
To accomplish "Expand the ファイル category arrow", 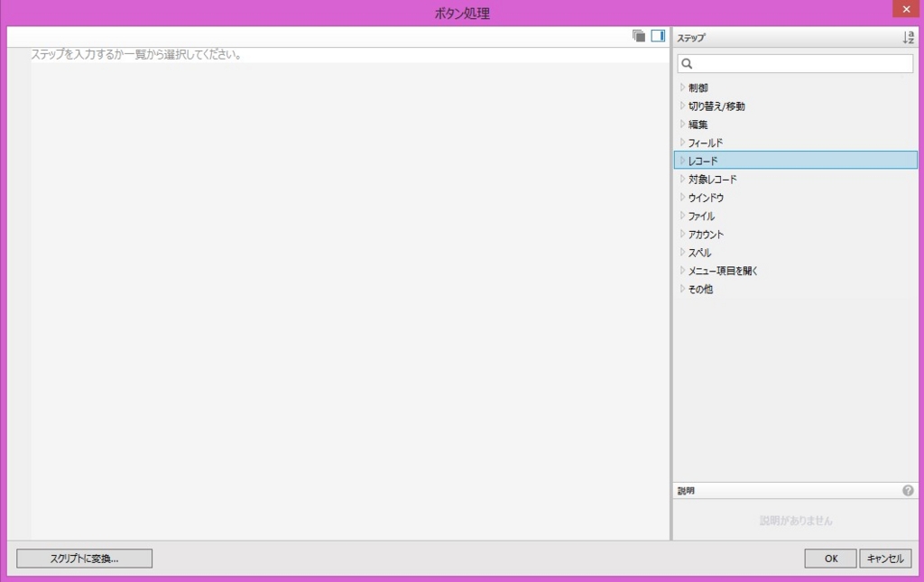I will [x=682, y=215].
